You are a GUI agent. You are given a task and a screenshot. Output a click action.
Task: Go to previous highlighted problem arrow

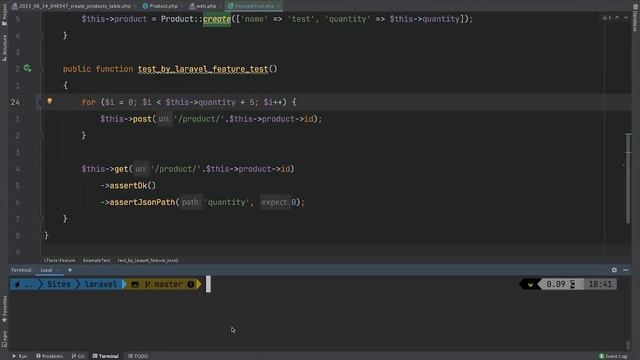coord(617,18)
